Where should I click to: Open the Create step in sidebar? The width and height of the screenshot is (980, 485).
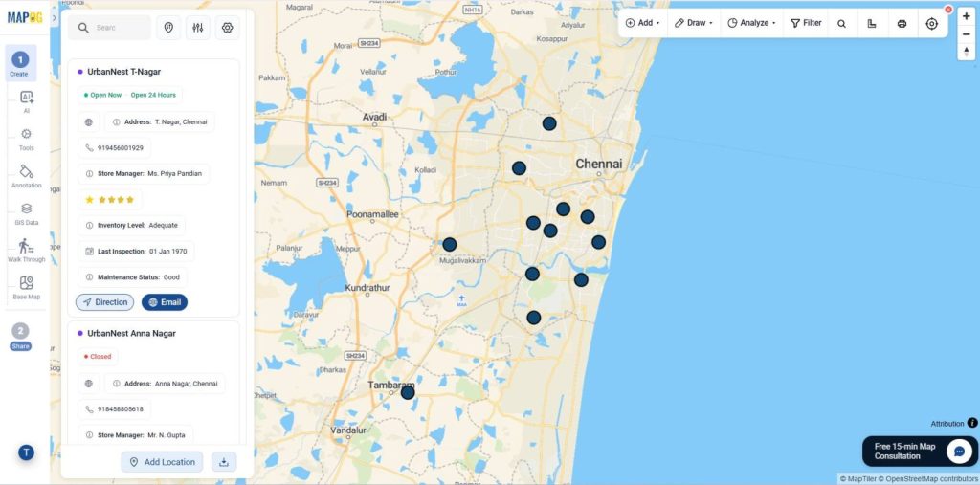point(19,64)
